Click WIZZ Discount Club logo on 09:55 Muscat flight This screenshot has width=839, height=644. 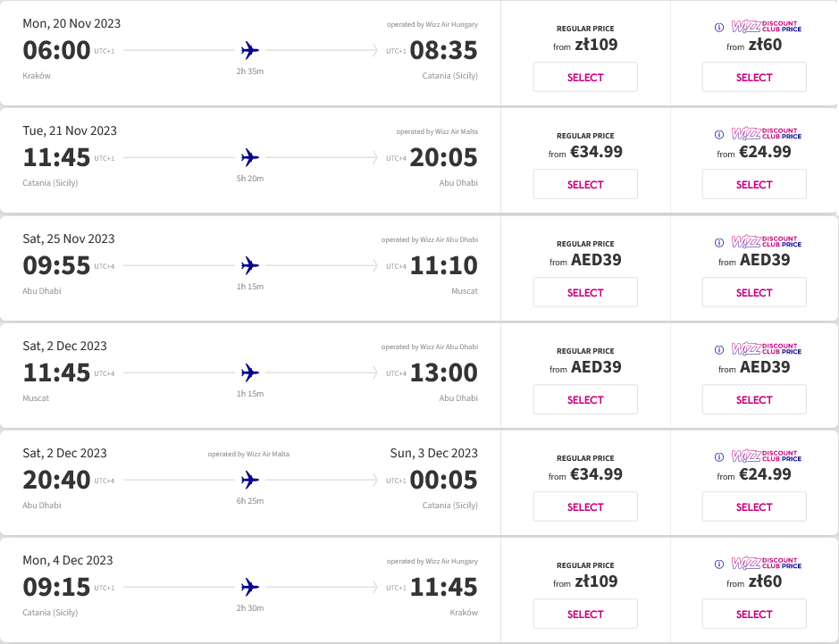tap(767, 242)
